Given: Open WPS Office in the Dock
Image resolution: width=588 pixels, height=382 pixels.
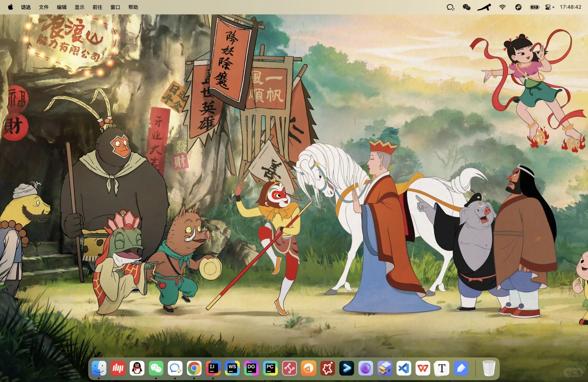Looking at the screenshot, I should click(423, 369).
